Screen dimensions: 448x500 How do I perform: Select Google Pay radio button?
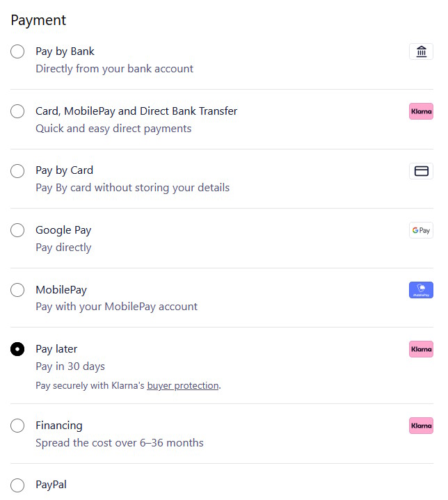click(17, 230)
